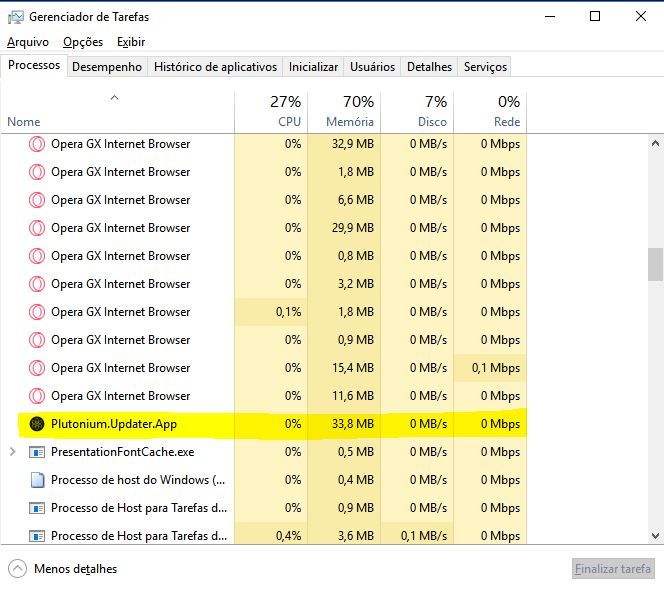Click the 33,8 MB memory cell of Plutonium
This screenshot has width=664, height=593.
coord(344,424)
